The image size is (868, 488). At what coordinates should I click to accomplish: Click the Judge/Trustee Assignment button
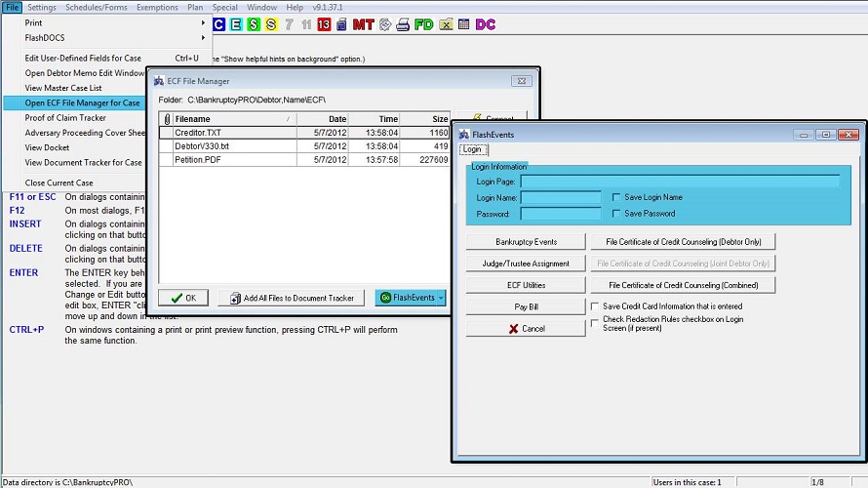[x=526, y=264]
